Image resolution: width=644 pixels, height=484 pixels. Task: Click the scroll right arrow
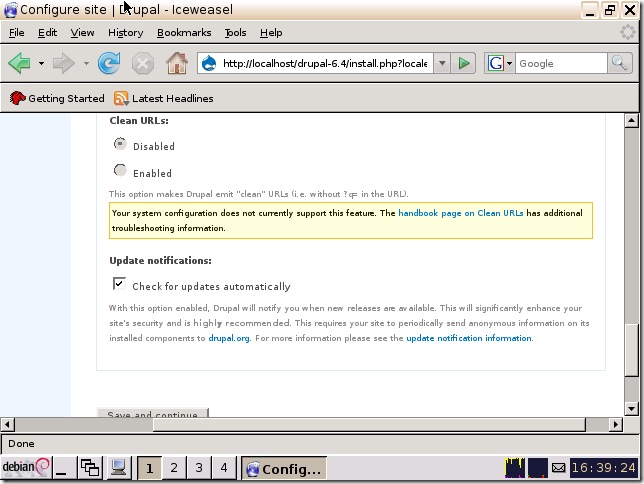tap(615, 424)
